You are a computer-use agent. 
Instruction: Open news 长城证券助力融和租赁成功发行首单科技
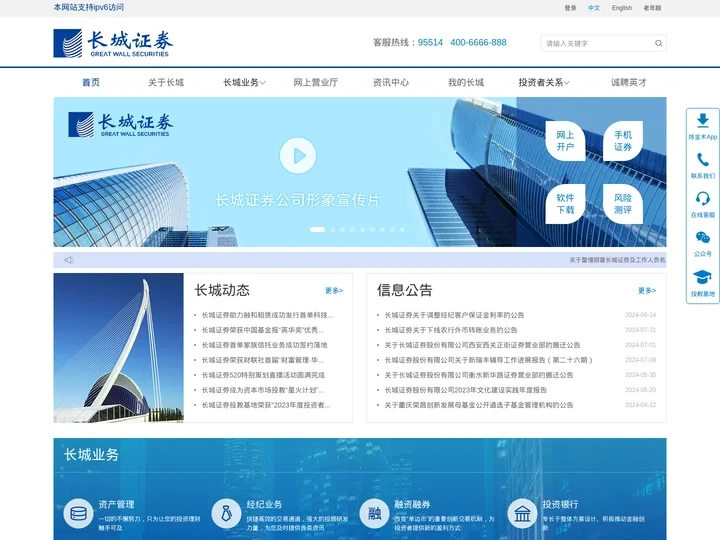coord(267,315)
